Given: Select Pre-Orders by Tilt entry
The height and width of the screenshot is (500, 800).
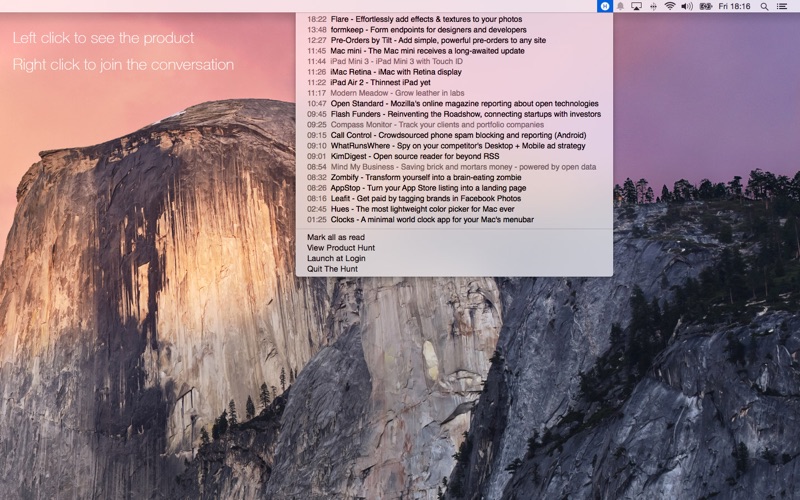Looking at the screenshot, I should (x=454, y=40).
